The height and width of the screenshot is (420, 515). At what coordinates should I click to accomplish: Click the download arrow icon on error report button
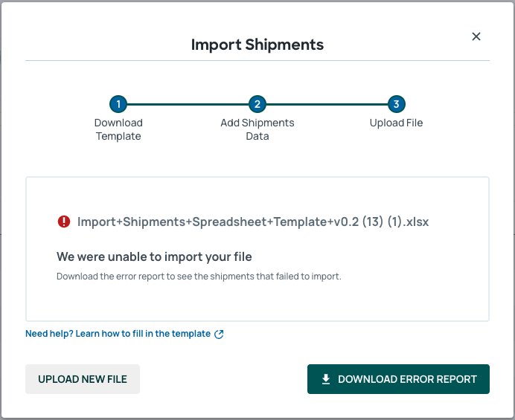point(325,379)
